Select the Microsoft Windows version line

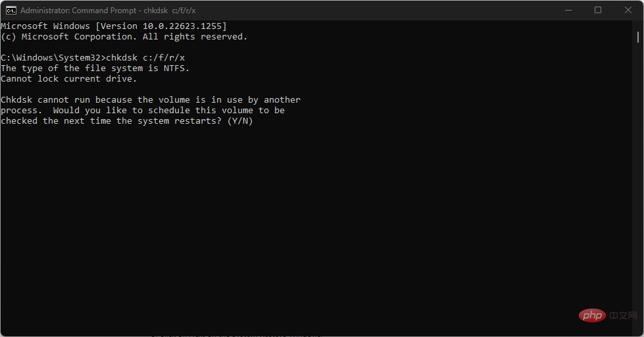pos(114,26)
